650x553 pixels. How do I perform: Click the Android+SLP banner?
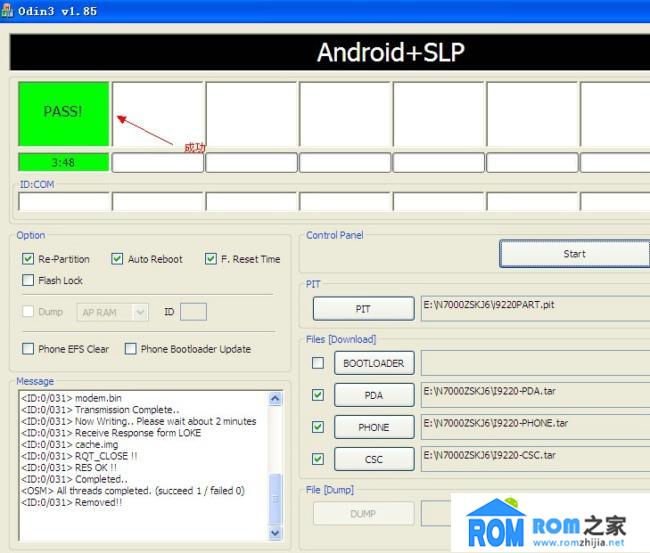tap(330, 52)
